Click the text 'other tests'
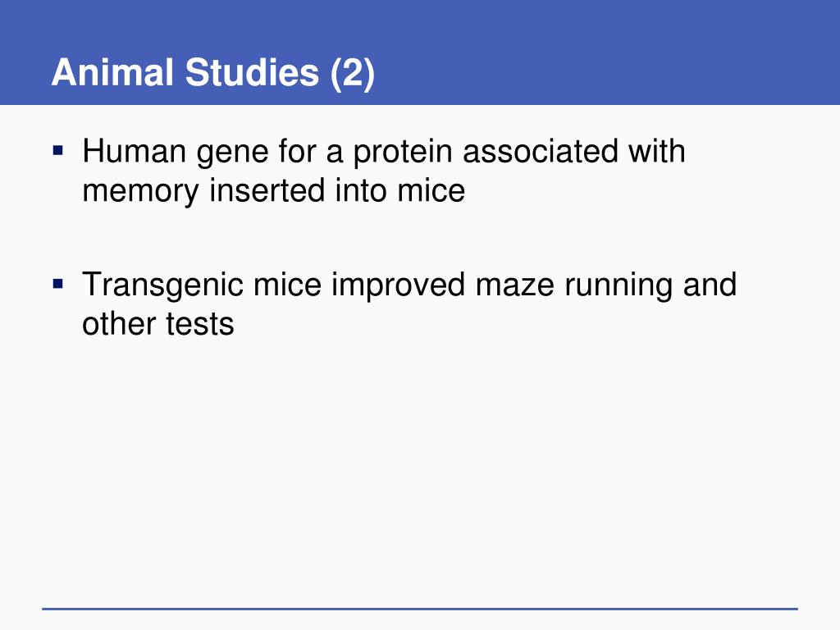This screenshot has height=630, width=840. [x=158, y=323]
